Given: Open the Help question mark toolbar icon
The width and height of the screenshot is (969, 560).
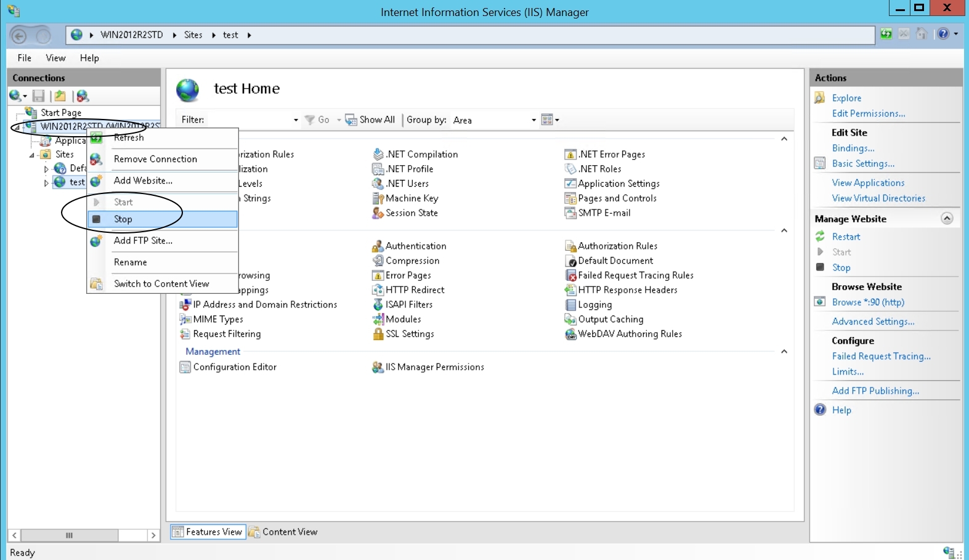Looking at the screenshot, I should pos(943,34).
